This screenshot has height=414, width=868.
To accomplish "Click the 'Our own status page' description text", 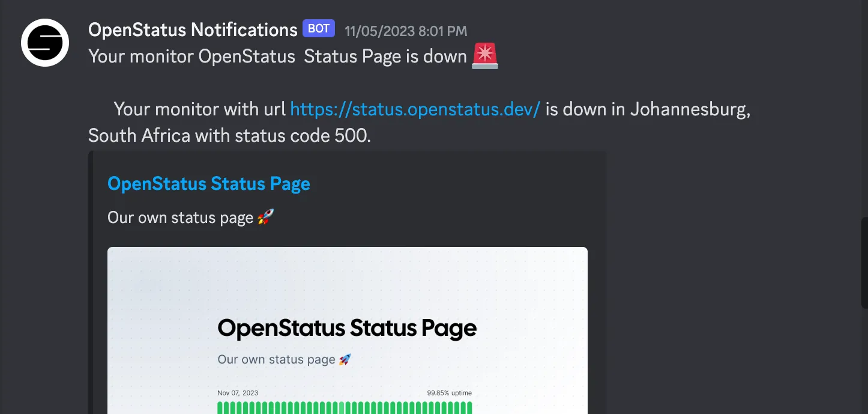I will point(180,217).
